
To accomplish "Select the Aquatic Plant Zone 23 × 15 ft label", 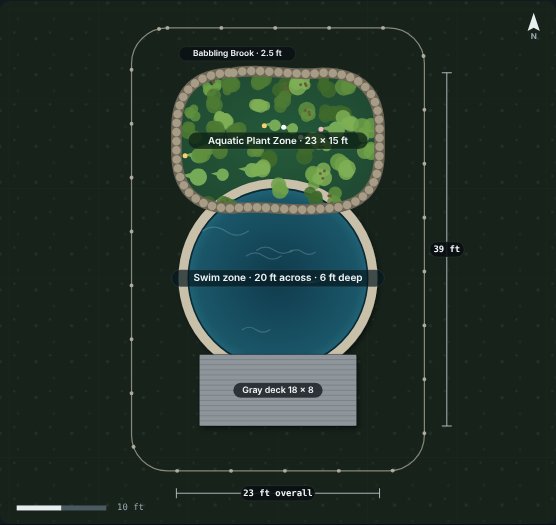I will [x=278, y=141].
